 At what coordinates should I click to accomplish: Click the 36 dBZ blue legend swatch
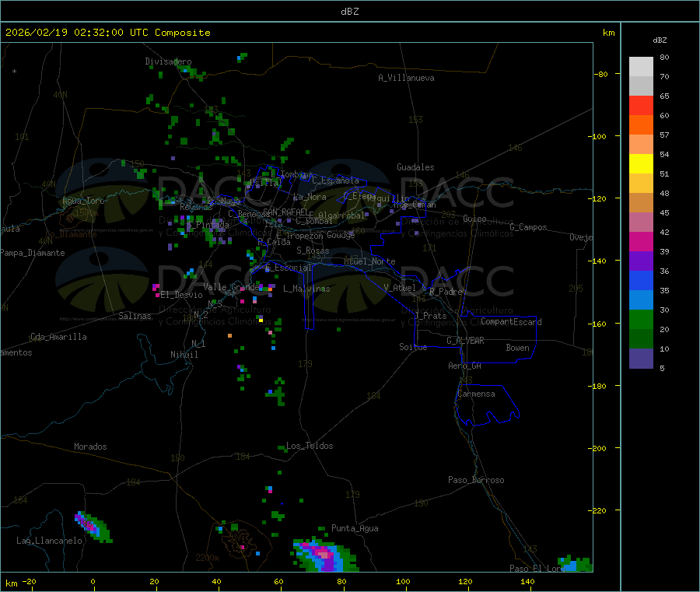(641, 280)
